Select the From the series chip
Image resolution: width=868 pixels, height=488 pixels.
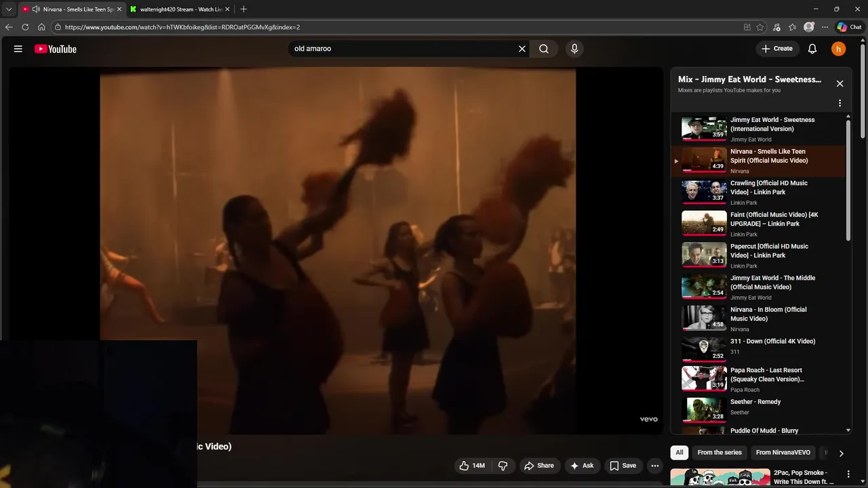[719, 453]
